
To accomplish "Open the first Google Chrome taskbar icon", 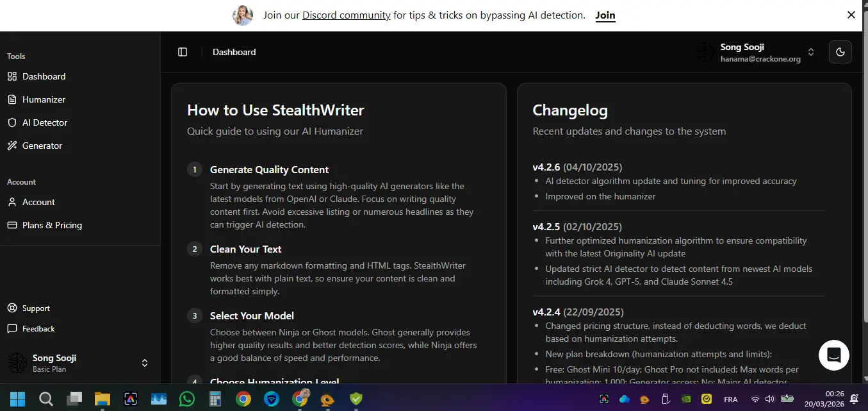I will pos(243,399).
